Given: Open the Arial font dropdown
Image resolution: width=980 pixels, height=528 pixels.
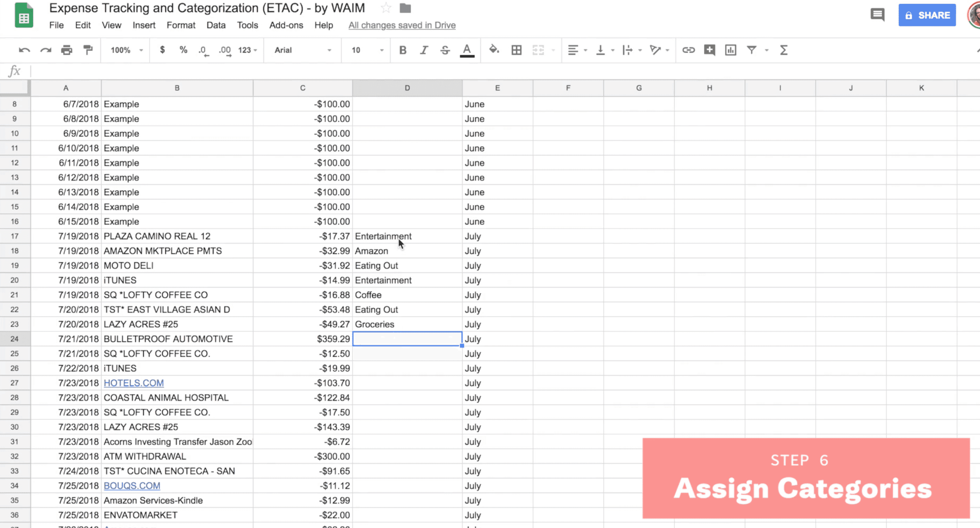Looking at the screenshot, I should coord(302,50).
